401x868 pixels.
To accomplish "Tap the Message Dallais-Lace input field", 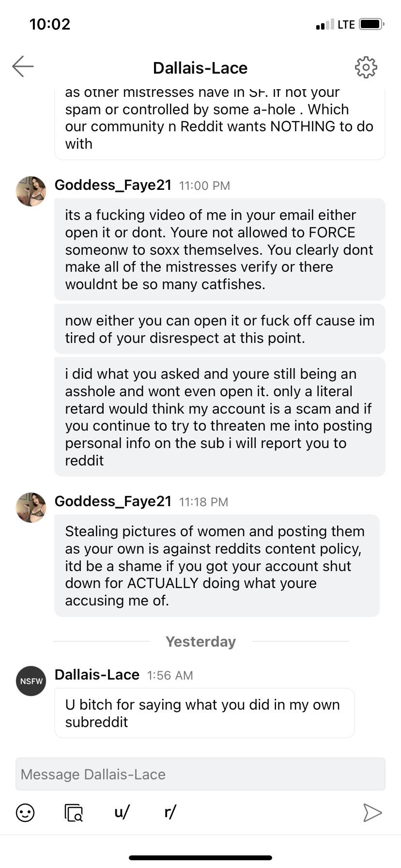I will [x=200, y=774].
